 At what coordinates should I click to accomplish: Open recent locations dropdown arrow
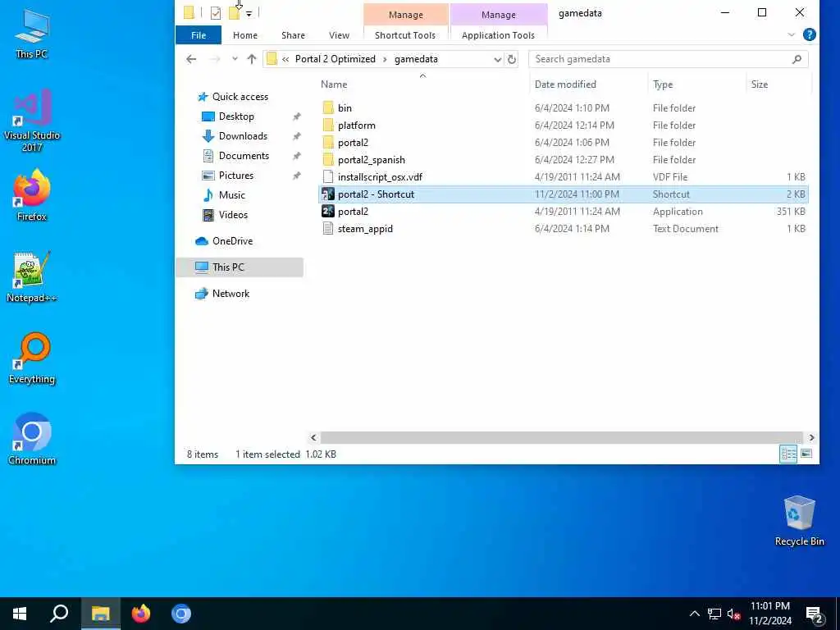coord(235,59)
